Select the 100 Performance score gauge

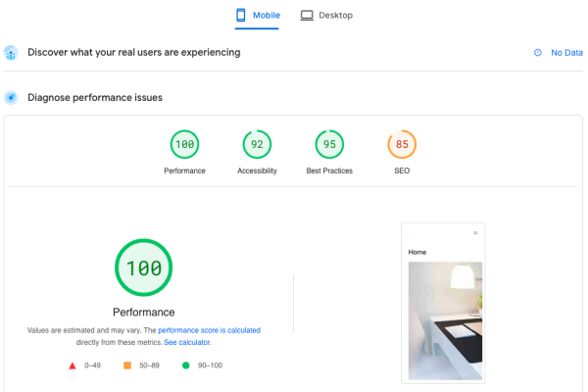coord(184,144)
